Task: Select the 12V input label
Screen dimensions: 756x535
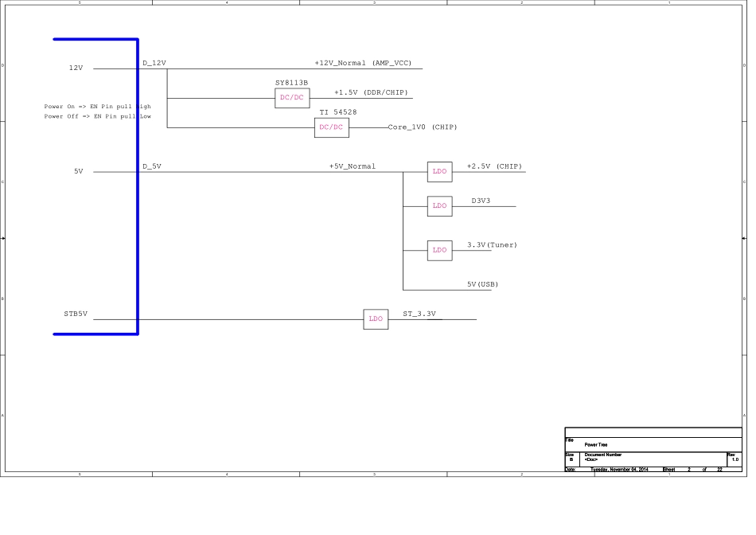Action: click(76, 68)
